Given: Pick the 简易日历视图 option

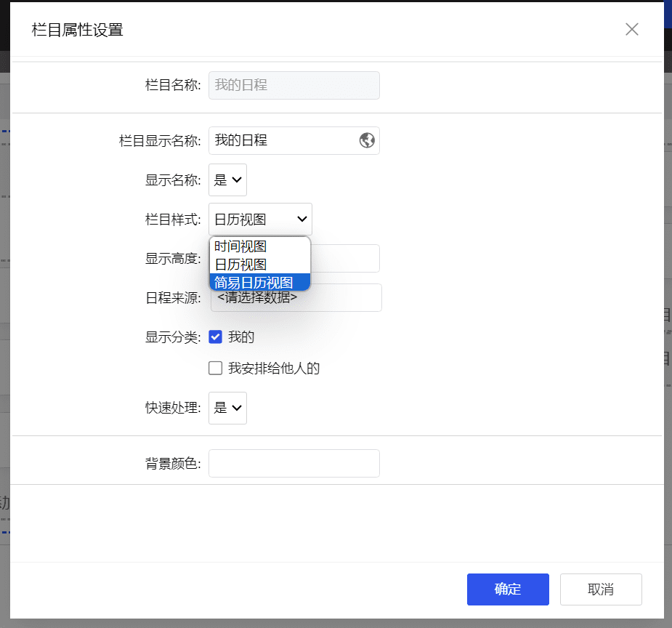Looking at the screenshot, I should [x=259, y=283].
